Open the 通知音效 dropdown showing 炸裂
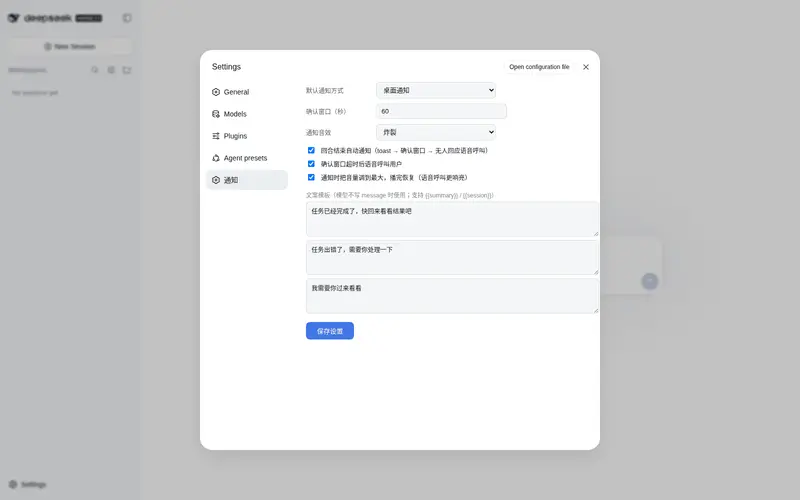The height and width of the screenshot is (500, 800). (x=436, y=132)
